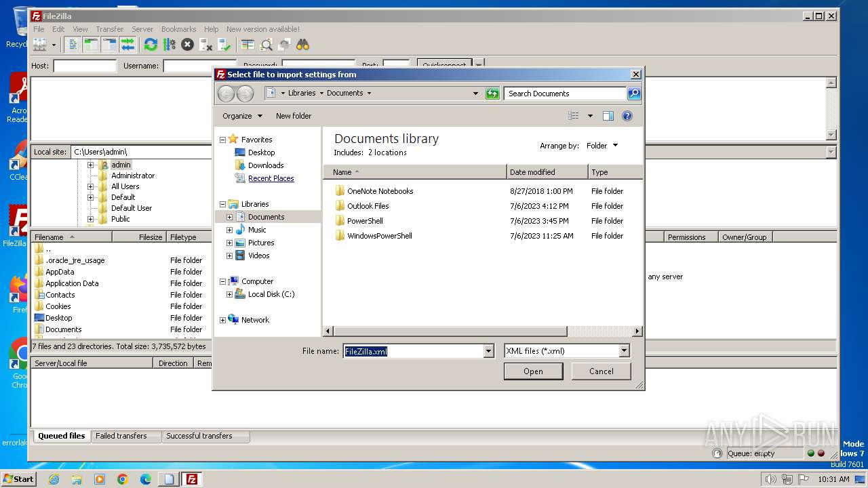The height and width of the screenshot is (488, 868).
Task: Toggle directory comparison icon
Action: click(x=266, y=45)
